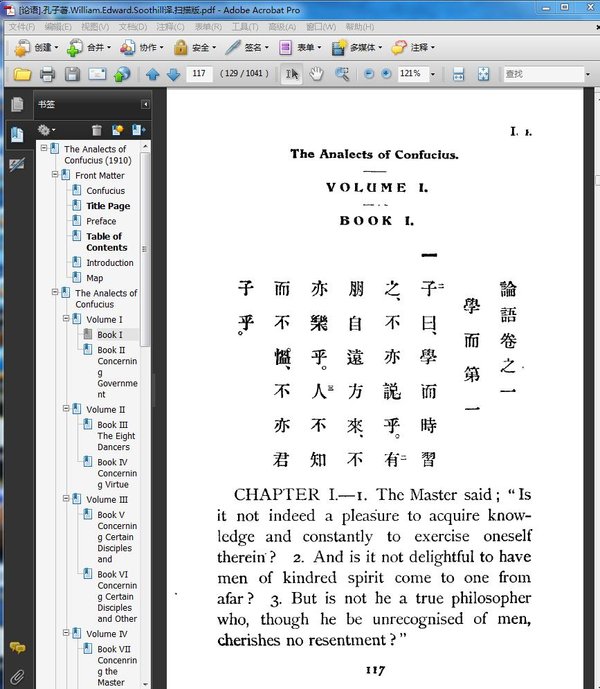Open the 创建 (Create) dropdown

point(36,47)
